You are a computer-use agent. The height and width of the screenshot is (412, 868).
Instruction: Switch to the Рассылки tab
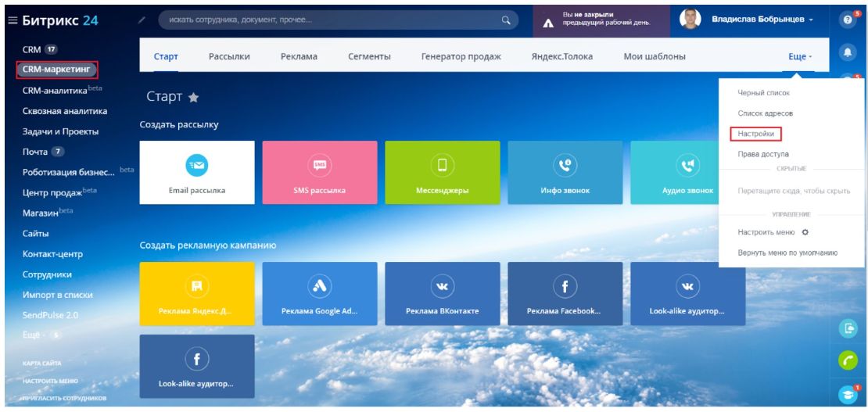229,56
